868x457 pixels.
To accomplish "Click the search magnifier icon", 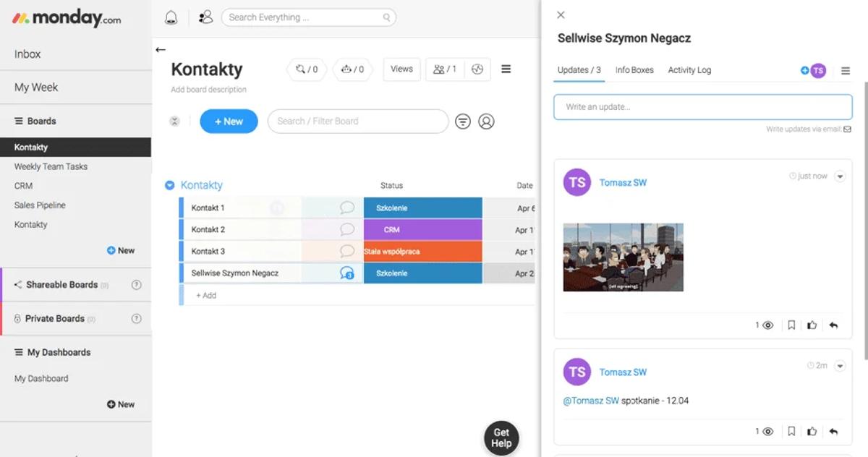I will tap(387, 17).
